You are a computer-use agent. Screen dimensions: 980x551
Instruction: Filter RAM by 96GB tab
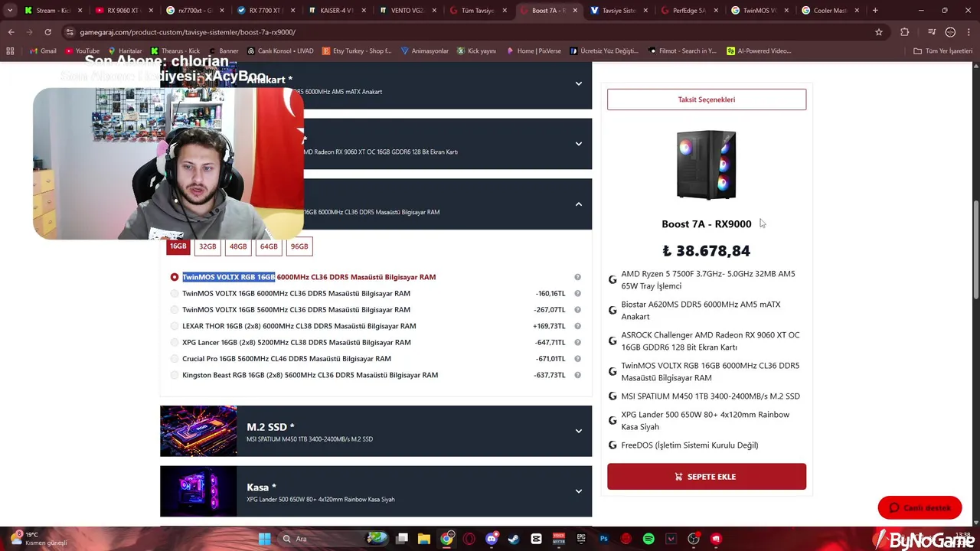299,246
